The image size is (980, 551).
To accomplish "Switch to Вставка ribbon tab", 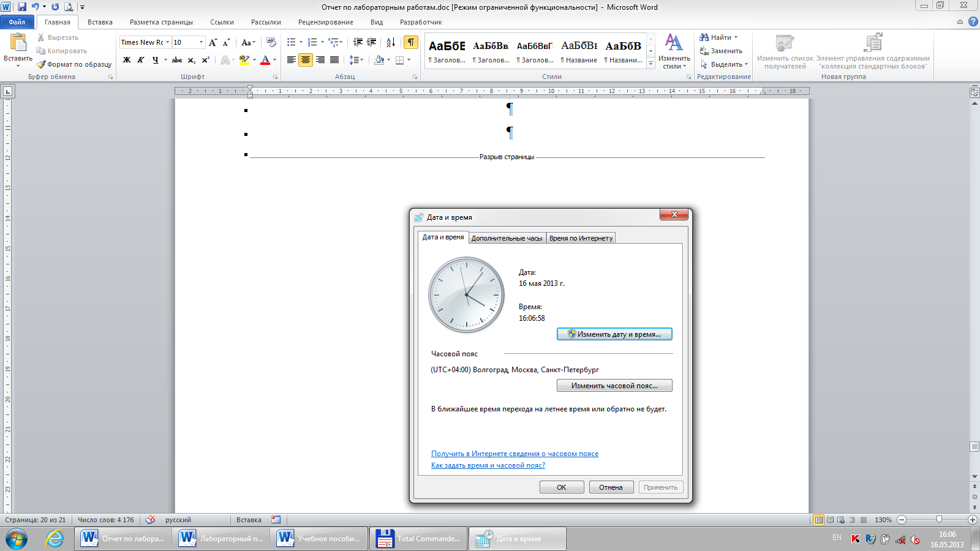I will [100, 22].
